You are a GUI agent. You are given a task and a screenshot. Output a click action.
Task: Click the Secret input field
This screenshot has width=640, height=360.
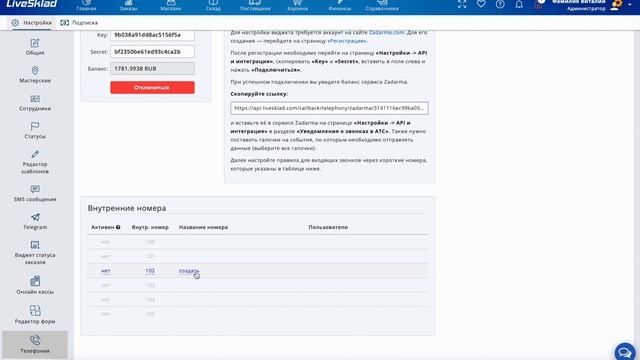tap(152, 52)
